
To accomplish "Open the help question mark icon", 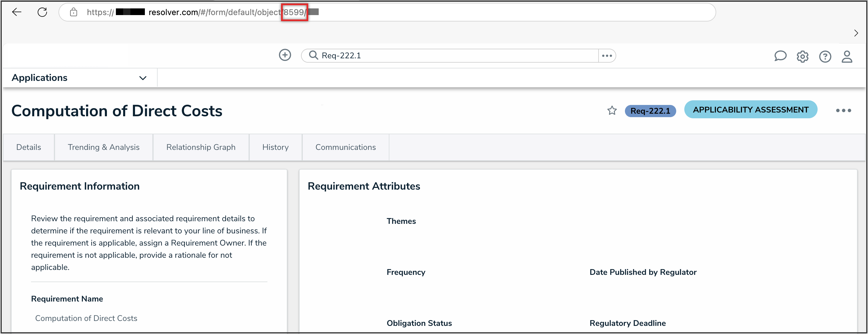I will point(825,57).
